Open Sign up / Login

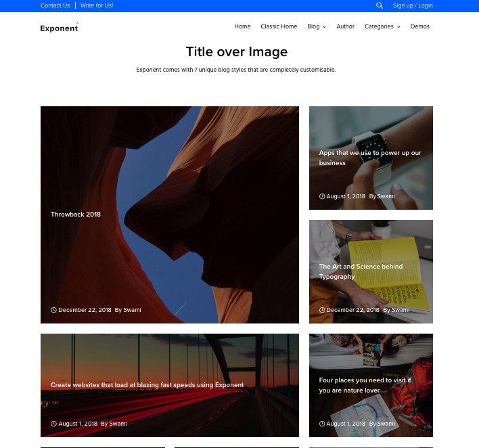point(413,5)
